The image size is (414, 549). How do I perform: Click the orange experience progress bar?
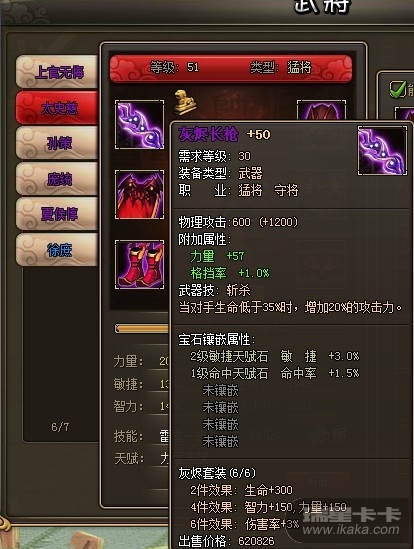pos(142,328)
